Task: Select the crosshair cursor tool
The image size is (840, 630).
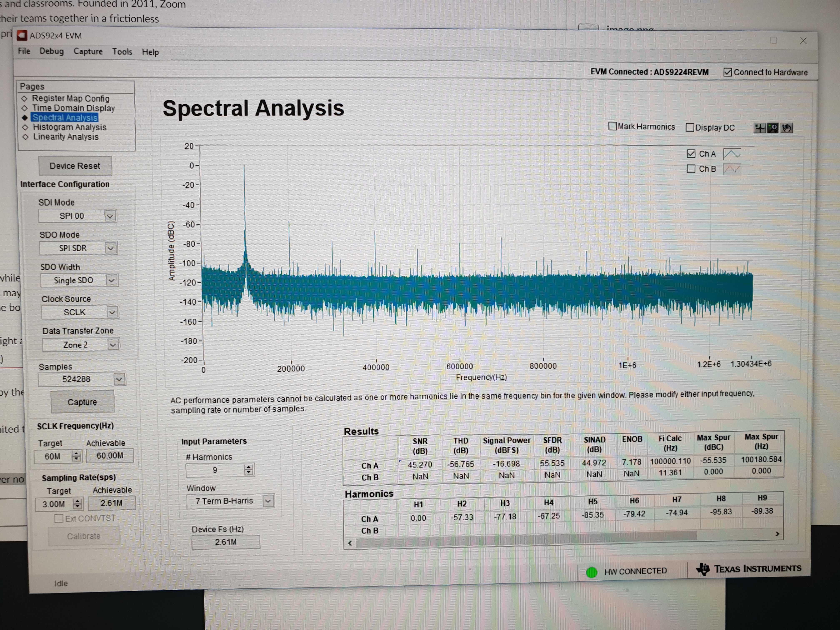Action: pyautogui.click(x=760, y=128)
